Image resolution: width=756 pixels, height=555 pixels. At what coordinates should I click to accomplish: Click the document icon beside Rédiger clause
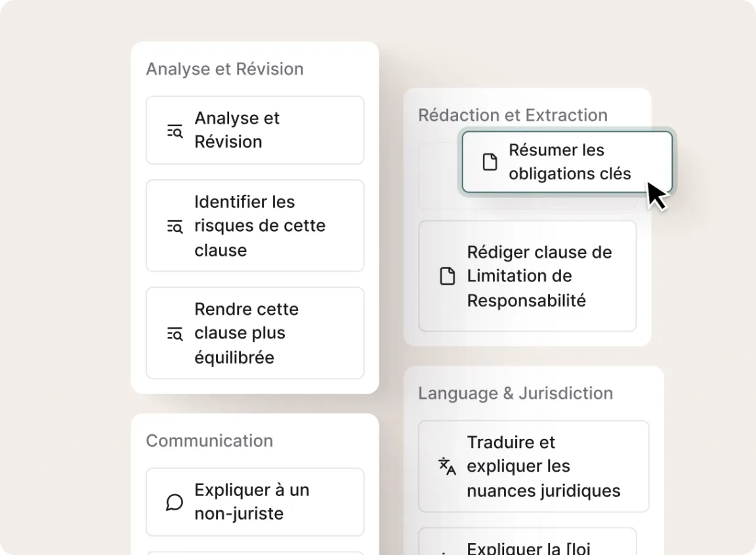coord(447,276)
